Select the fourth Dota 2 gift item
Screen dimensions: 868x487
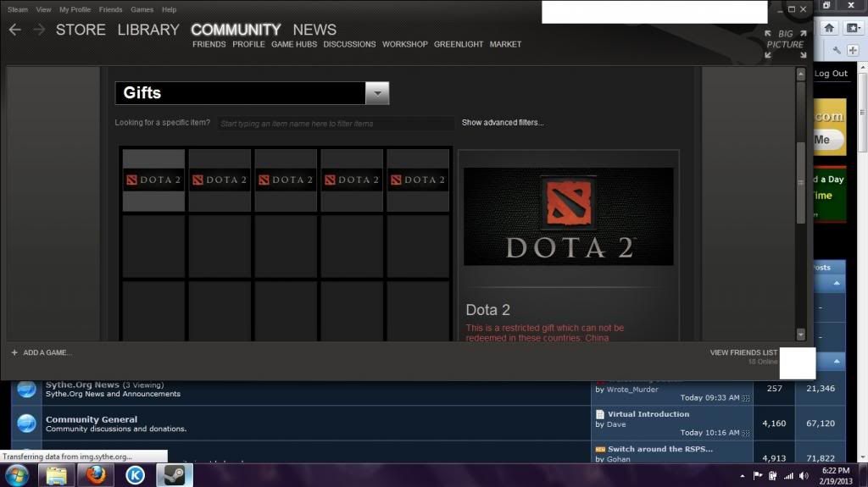point(352,180)
